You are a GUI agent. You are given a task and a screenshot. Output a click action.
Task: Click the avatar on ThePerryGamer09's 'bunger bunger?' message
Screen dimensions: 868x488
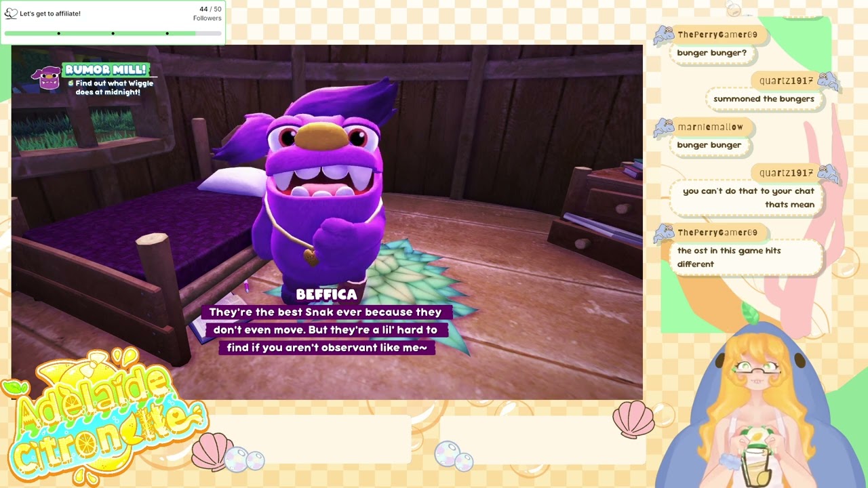click(x=664, y=35)
